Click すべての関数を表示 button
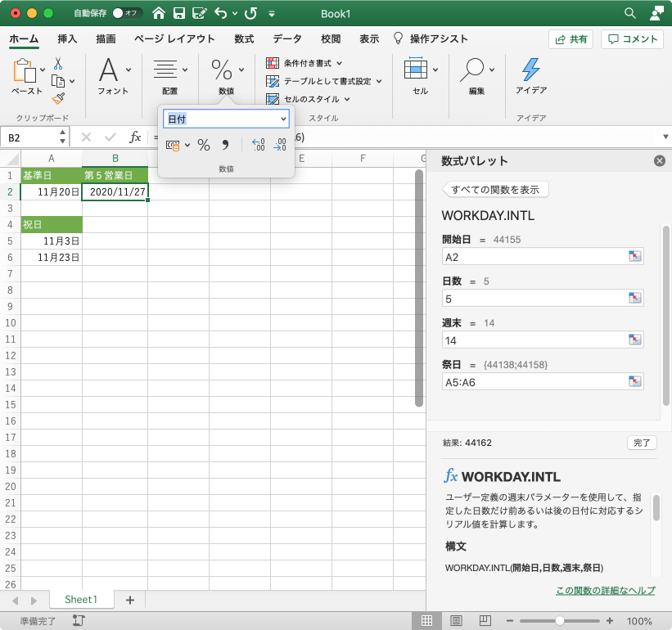The image size is (672, 630). (495, 189)
